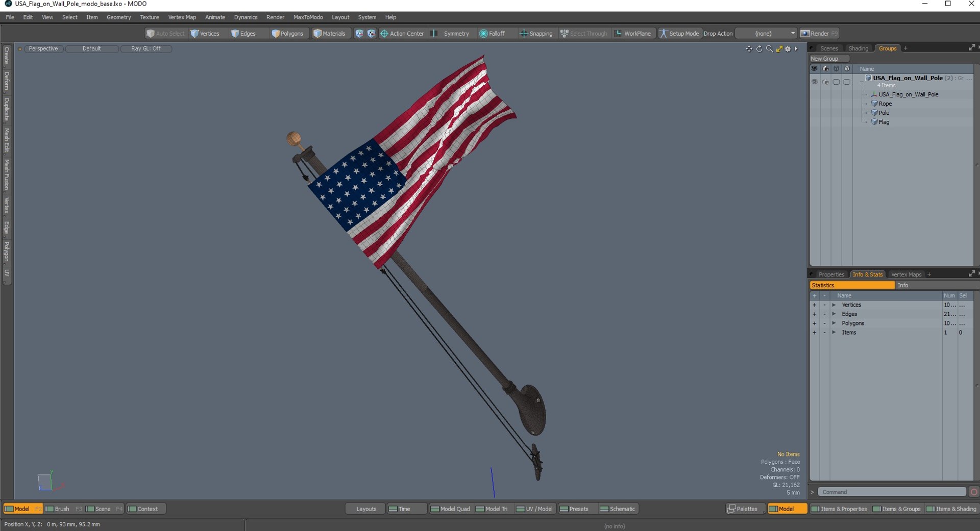Maximize the Groups panel with expand icon
980x531 pixels.
click(x=971, y=48)
